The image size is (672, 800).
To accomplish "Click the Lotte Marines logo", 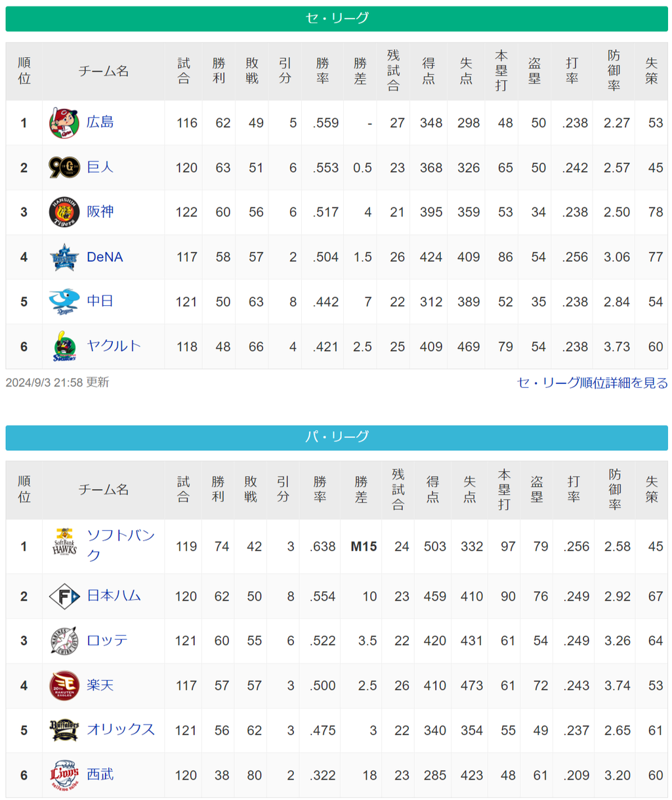I will click(64, 641).
